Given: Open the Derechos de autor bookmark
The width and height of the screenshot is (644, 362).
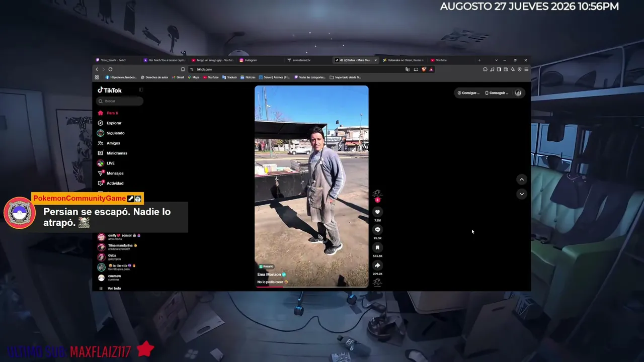Looking at the screenshot, I should [154, 77].
